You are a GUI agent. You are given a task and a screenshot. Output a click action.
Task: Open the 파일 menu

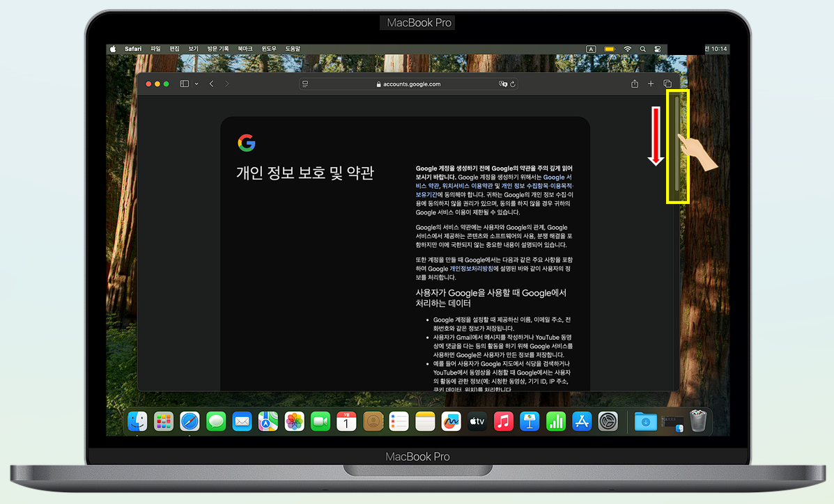[x=155, y=49]
